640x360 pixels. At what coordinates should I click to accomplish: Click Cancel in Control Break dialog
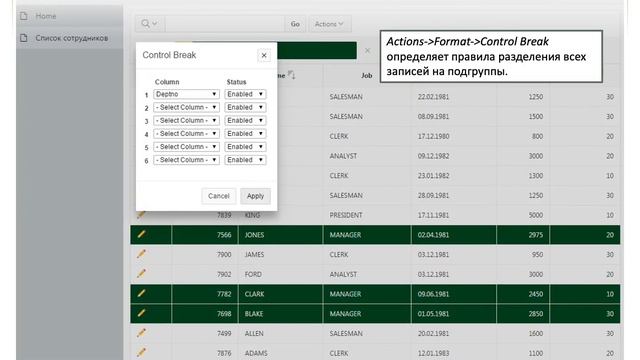click(x=218, y=196)
